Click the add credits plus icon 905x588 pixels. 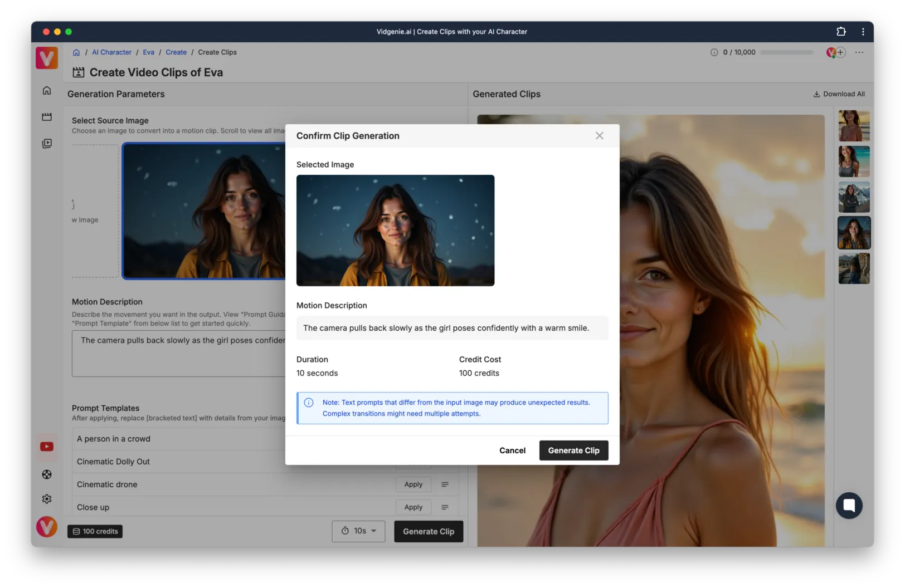(840, 52)
